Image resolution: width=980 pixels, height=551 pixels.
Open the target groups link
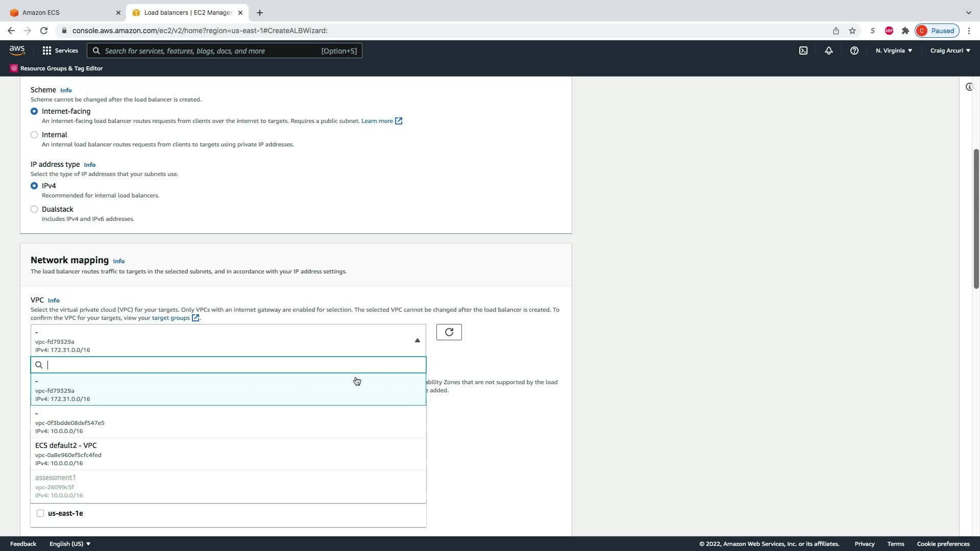pyautogui.click(x=171, y=318)
